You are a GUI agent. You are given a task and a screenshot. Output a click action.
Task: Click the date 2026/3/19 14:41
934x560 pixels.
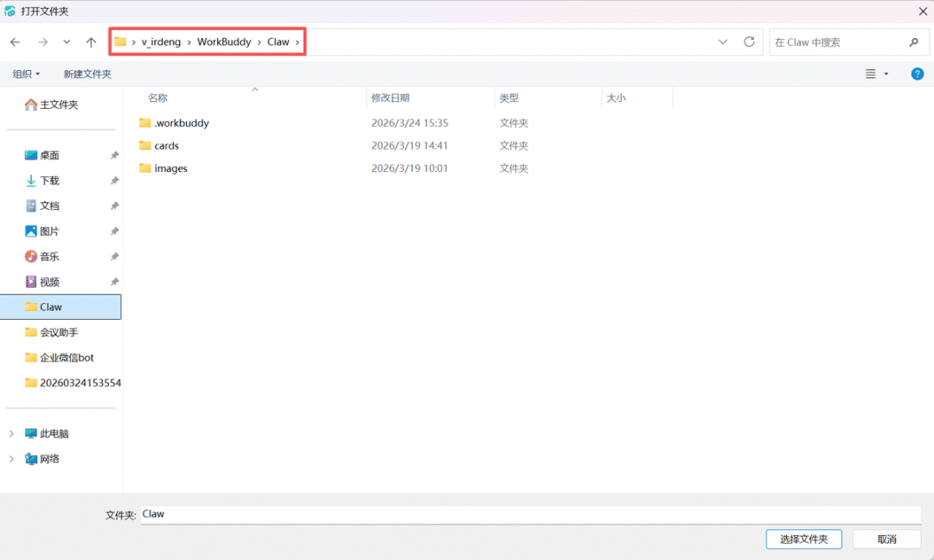click(410, 146)
